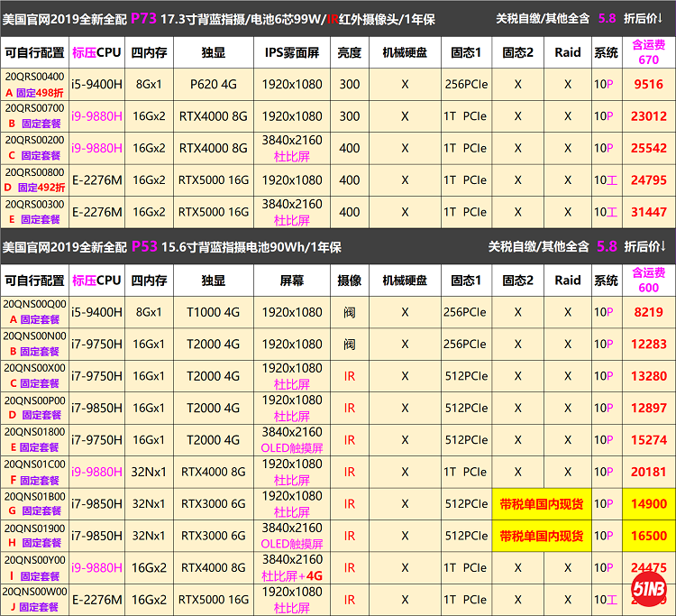676x616 pixels.
Task: Click the red 51NB logo badge
Action: click(x=648, y=596)
